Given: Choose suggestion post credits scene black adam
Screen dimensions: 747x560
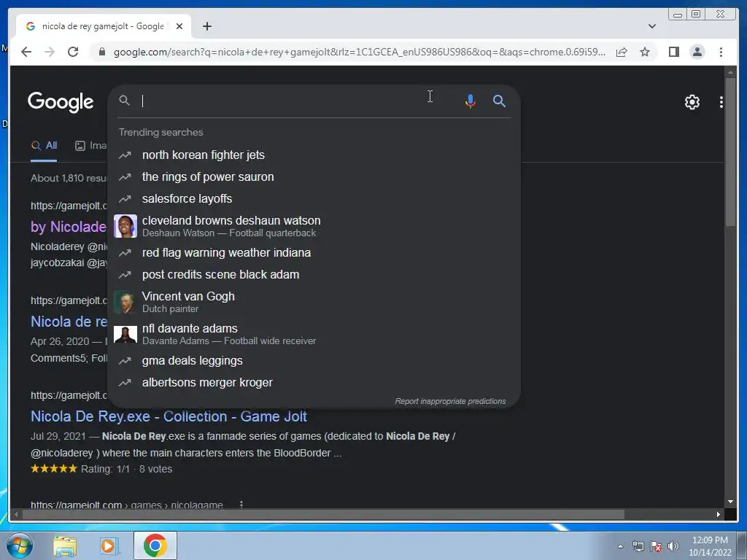Looking at the screenshot, I should pyautogui.click(x=314, y=274).
